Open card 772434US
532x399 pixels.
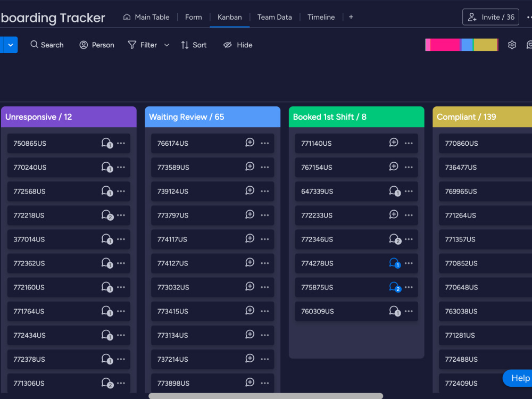point(69,335)
